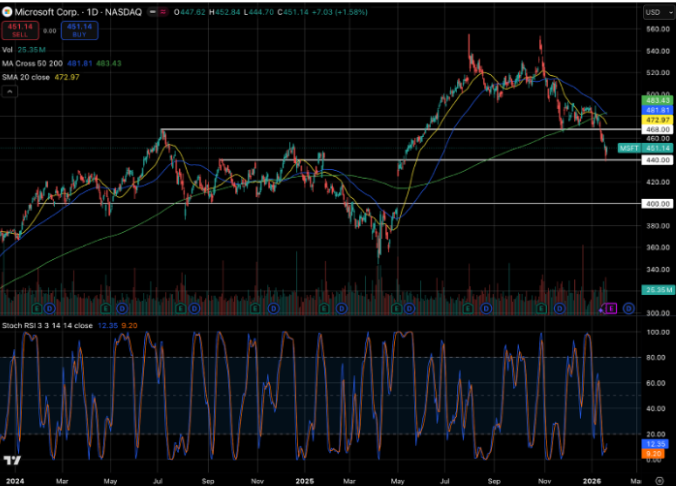Open the time axis settings gear icon

tap(658, 479)
